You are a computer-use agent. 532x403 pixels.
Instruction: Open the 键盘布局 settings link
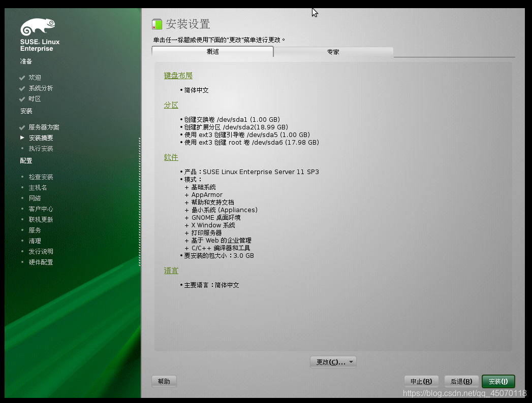tap(178, 76)
